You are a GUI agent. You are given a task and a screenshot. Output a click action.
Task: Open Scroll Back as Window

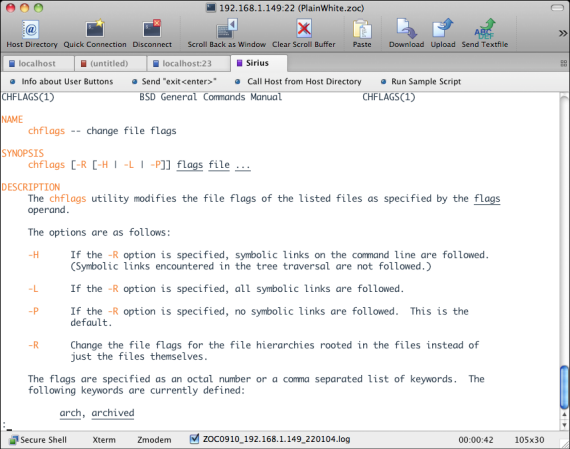pos(227,29)
